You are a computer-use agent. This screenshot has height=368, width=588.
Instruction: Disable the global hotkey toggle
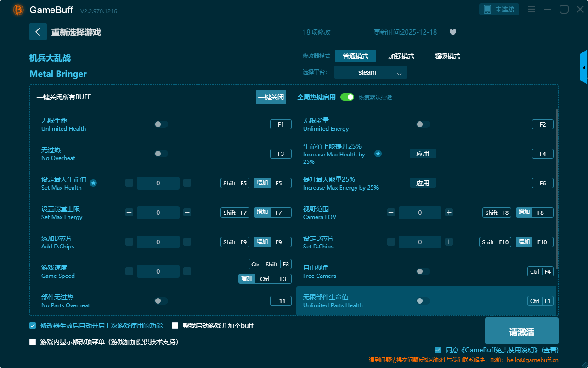(347, 97)
